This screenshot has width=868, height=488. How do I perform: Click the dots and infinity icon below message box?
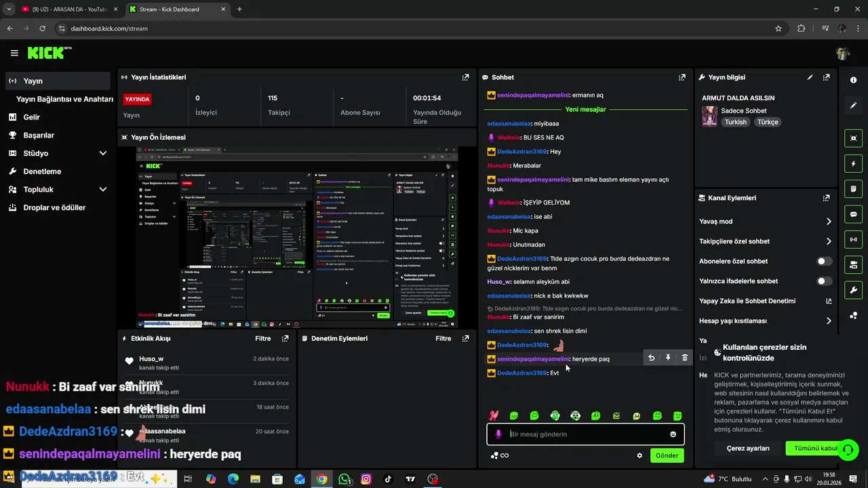(x=500, y=455)
